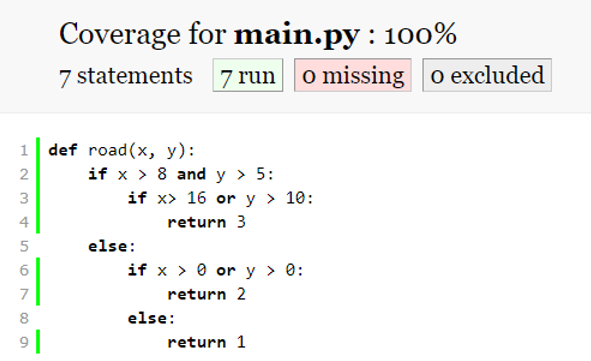Toggle the '7 run' filter button
The image size is (591, 361).
[x=248, y=75]
